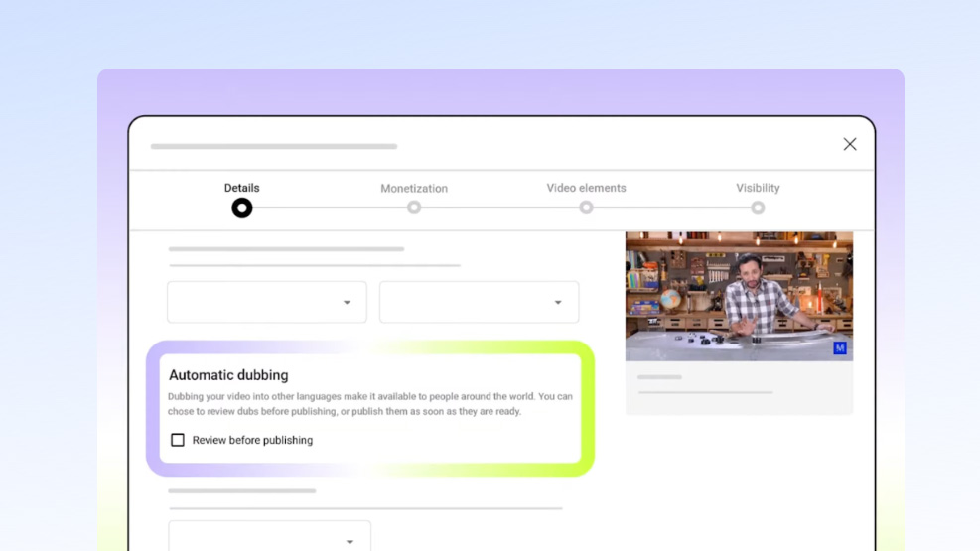Viewport: 980px width, 551px height.
Task: Click the Details step circle marker
Action: [x=241, y=207]
